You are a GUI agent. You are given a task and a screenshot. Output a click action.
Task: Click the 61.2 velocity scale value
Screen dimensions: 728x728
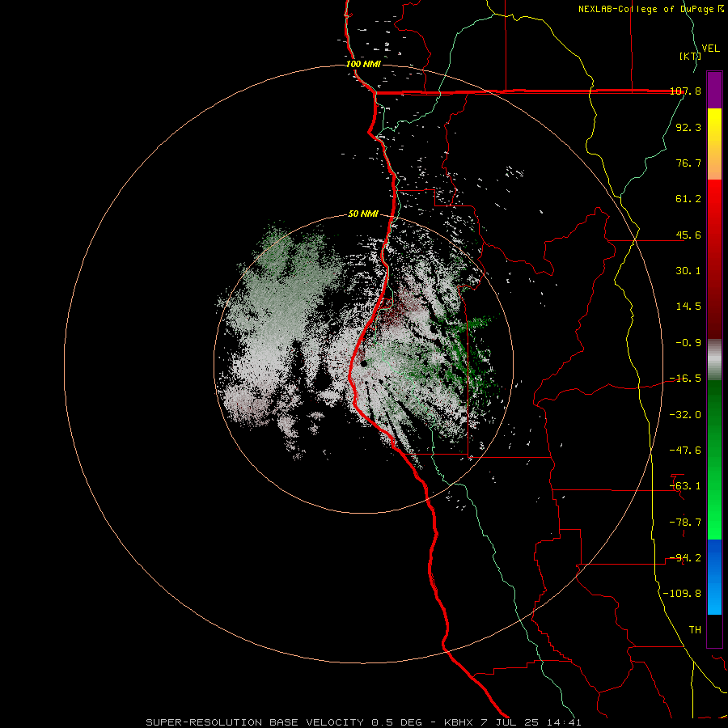(688, 199)
